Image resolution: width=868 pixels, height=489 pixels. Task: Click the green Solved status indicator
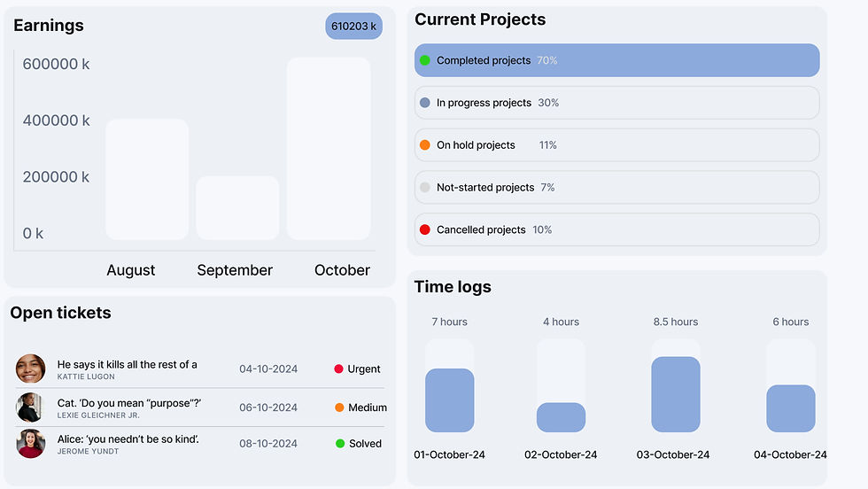pos(340,444)
